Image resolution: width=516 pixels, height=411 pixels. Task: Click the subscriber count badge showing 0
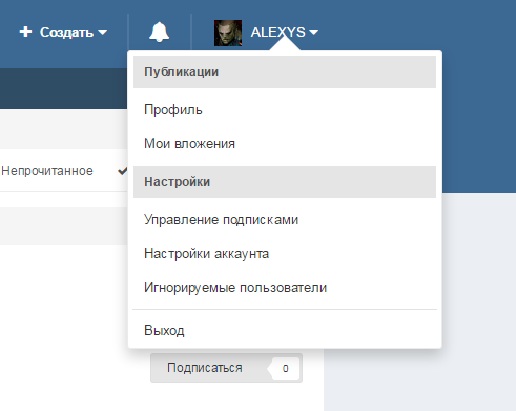(x=285, y=368)
